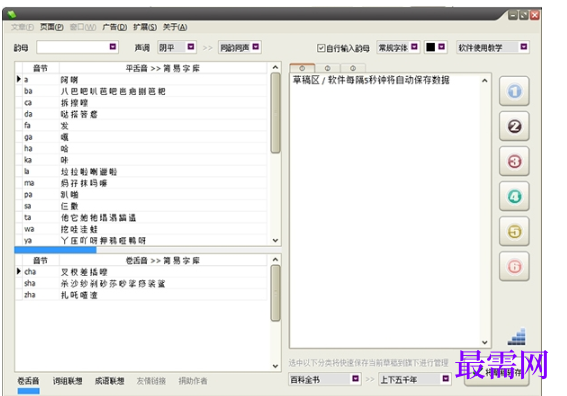The height and width of the screenshot is (396, 567).
Task: Click down arrow of upper syllable list scrollbar
Action: [275, 240]
